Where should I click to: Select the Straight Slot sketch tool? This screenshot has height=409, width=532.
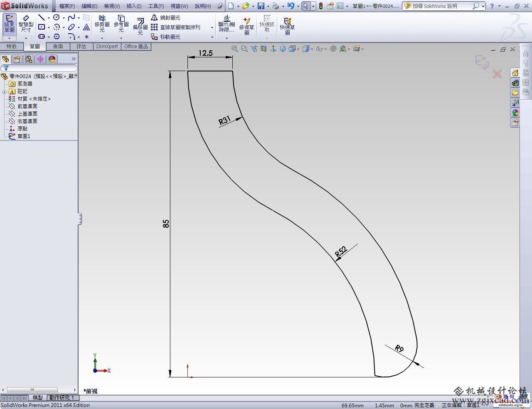coord(41,37)
